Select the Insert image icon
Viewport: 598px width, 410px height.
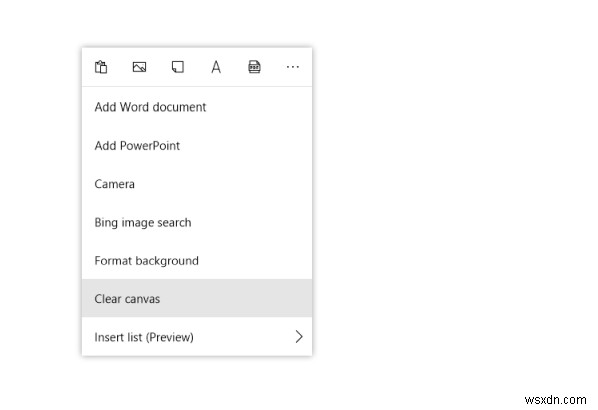[139, 67]
